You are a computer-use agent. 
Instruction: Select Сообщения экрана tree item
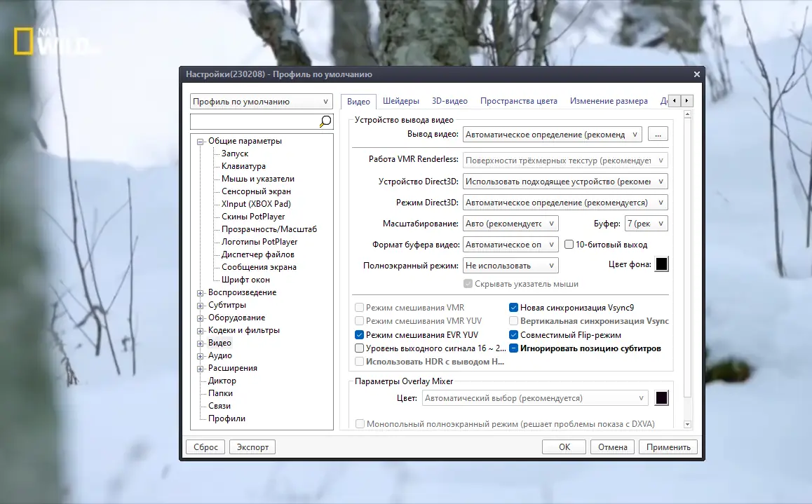point(259,267)
